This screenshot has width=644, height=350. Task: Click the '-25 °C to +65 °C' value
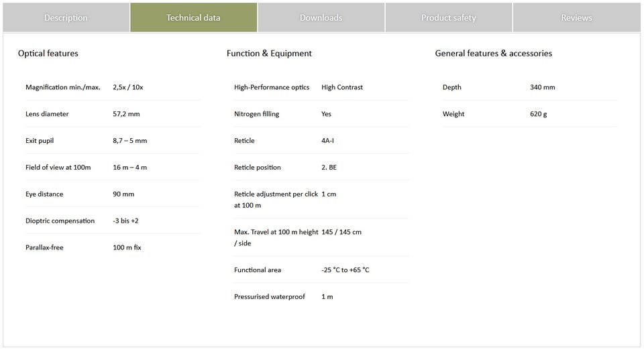(x=345, y=270)
